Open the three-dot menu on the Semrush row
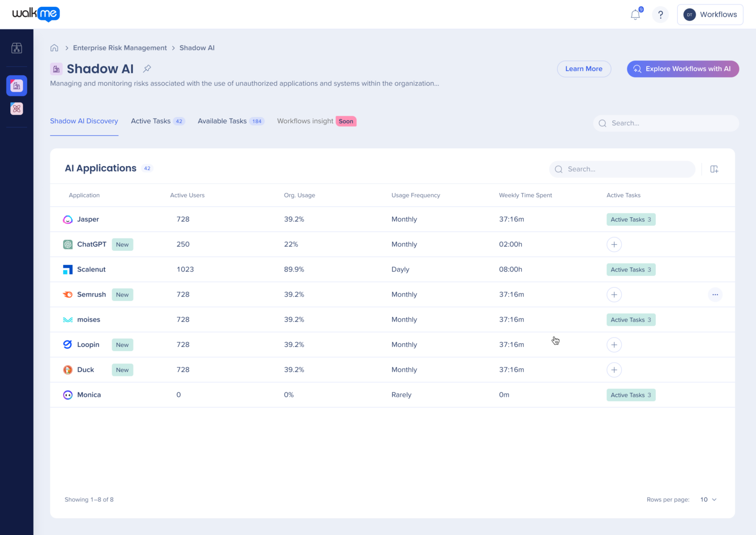This screenshot has width=756, height=535. (x=715, y=294)
